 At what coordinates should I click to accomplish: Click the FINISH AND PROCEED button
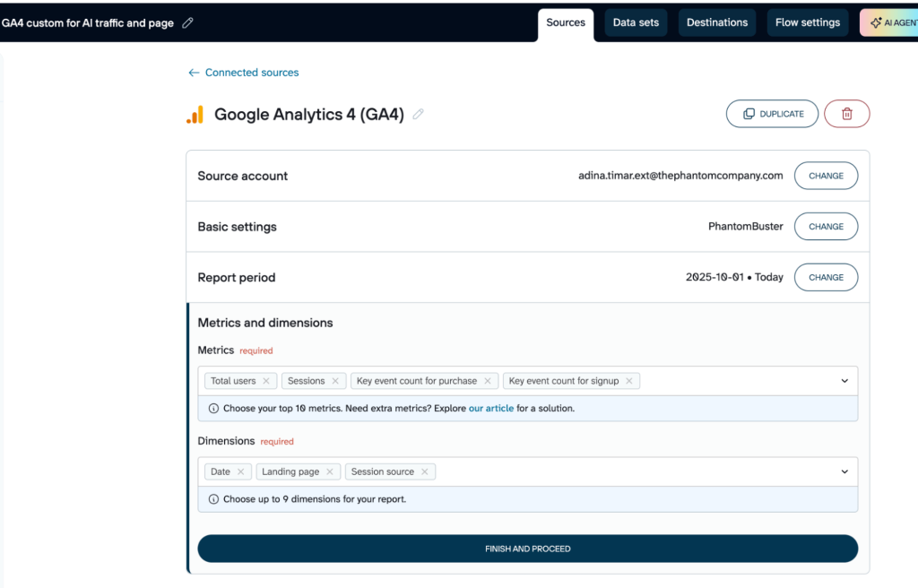coord(527,548)
